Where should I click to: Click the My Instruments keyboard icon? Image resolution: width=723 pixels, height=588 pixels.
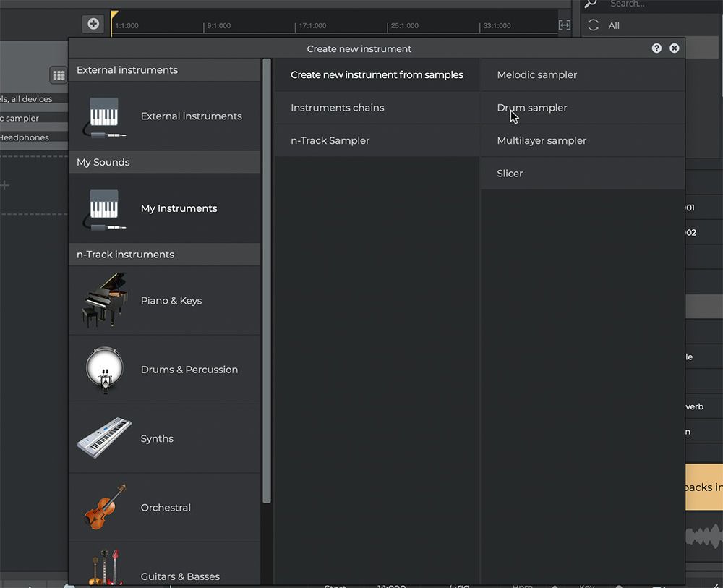point(103,209)
